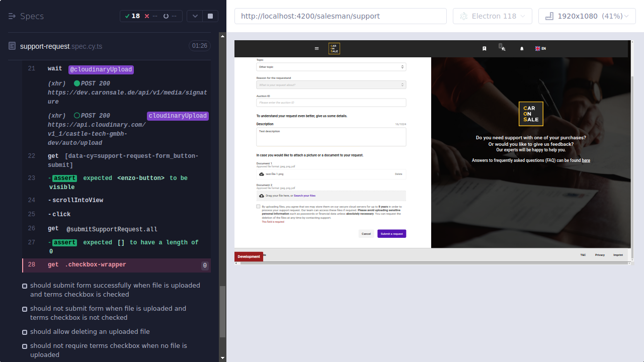The height and width of the screenshot is (362, 644).
Task: Open the FAQ 'here' link
Action: coord(586,160)
